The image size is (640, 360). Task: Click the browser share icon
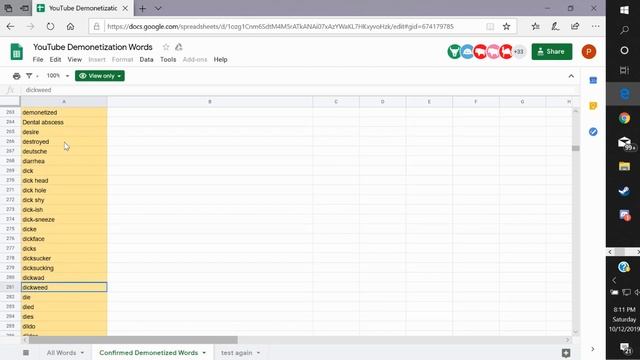[575, 27]
